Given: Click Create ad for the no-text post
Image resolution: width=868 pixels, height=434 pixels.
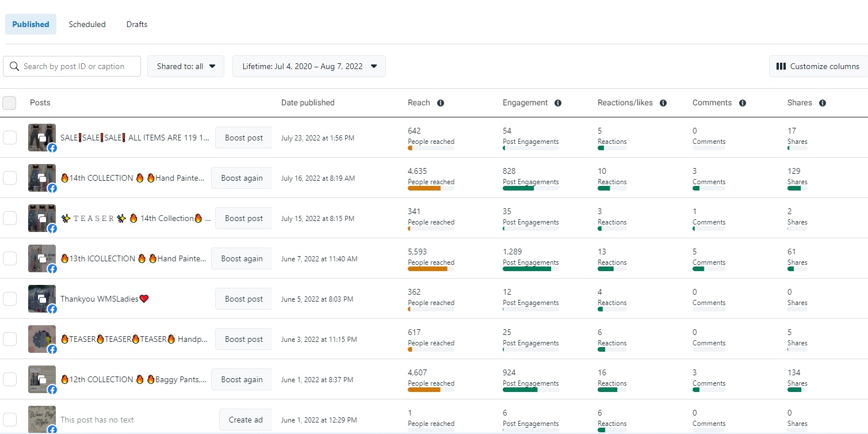Looking at the screenshot, I should (x=246, y=420).
